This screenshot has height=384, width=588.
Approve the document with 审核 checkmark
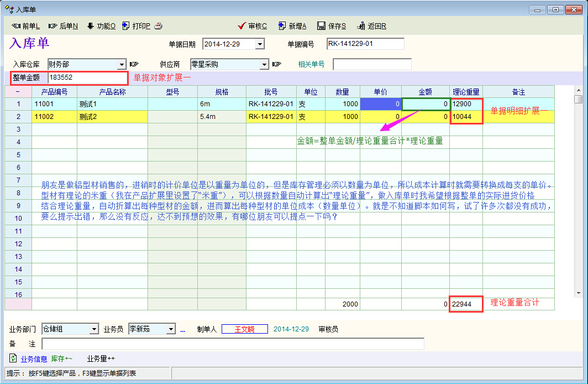[x=242, y=26]
